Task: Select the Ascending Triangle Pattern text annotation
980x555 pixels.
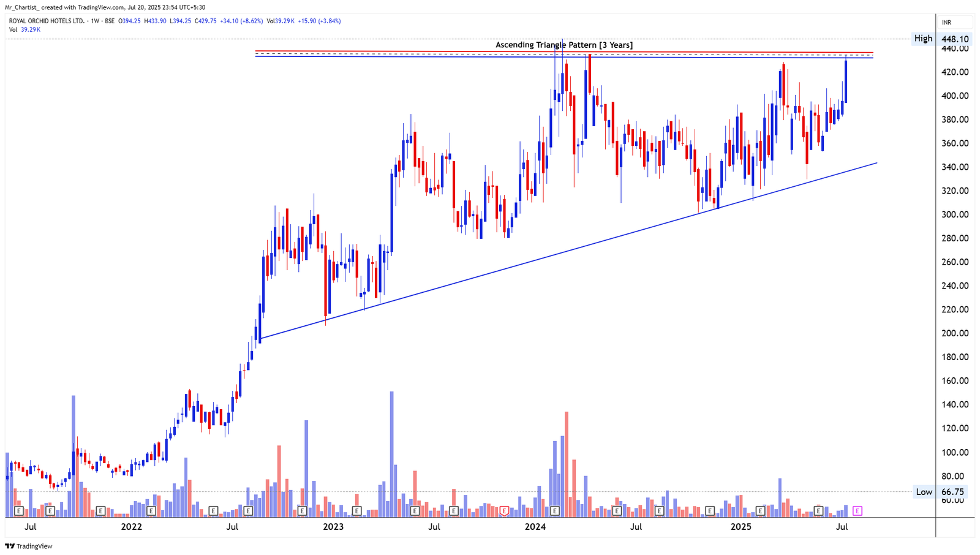Action: pyautogui.click(x=563, y=45)
